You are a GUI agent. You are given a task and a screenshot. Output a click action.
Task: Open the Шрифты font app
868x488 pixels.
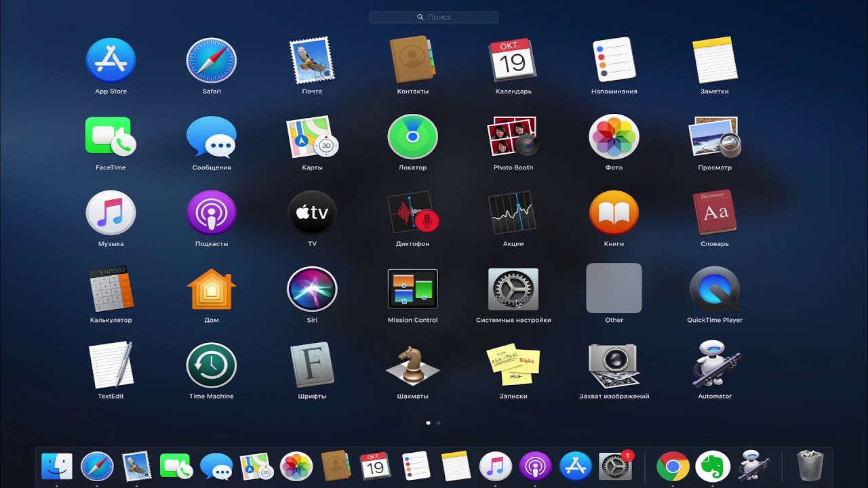point(312,365)
